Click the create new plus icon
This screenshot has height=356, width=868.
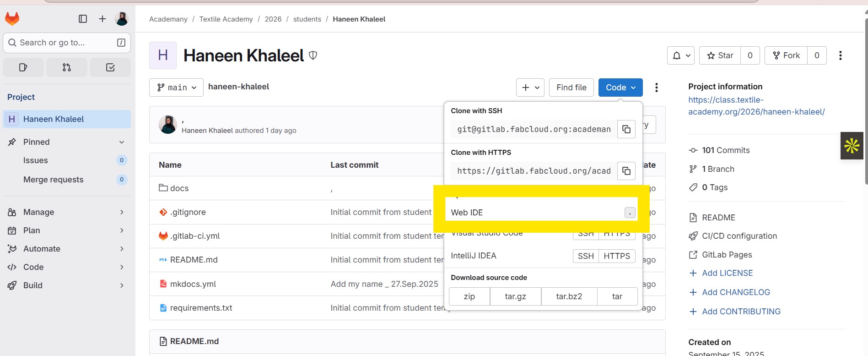click(x=102, y=19)
